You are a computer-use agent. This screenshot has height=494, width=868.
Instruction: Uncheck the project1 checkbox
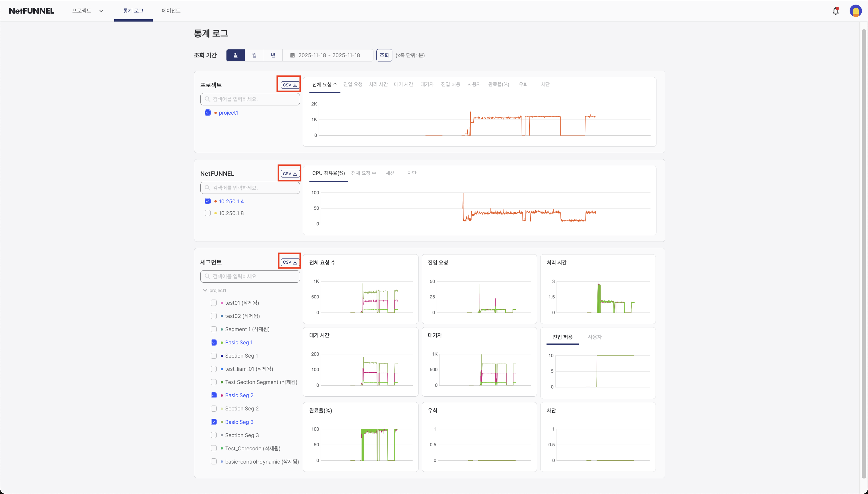(208, 113)
